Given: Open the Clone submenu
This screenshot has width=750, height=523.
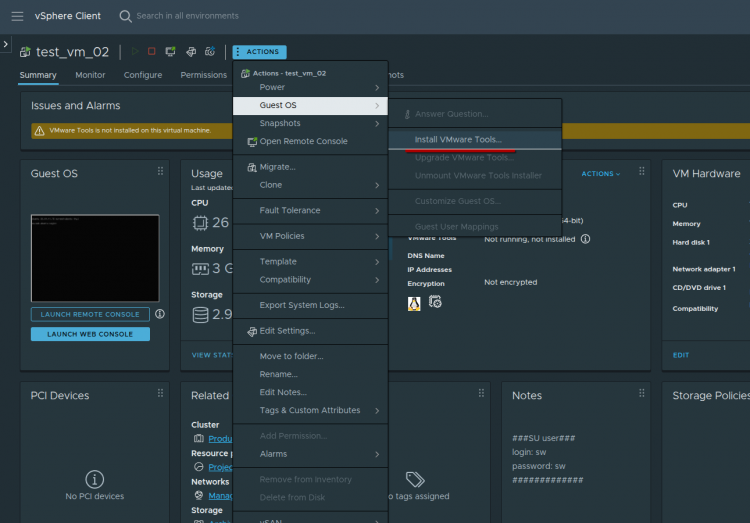Looking at the screenshot, I should [x=310, y=185].
